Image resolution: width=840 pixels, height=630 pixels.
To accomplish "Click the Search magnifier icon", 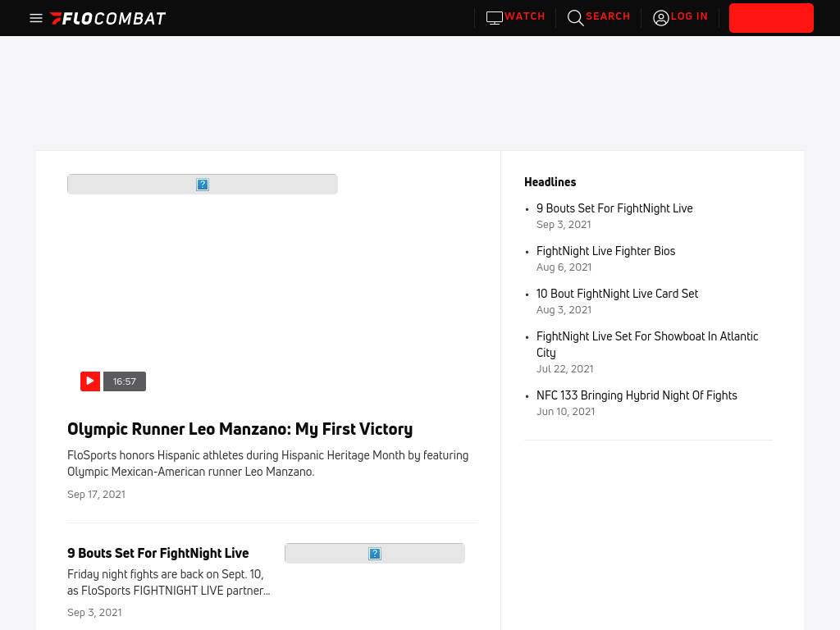I will point(576,18).
